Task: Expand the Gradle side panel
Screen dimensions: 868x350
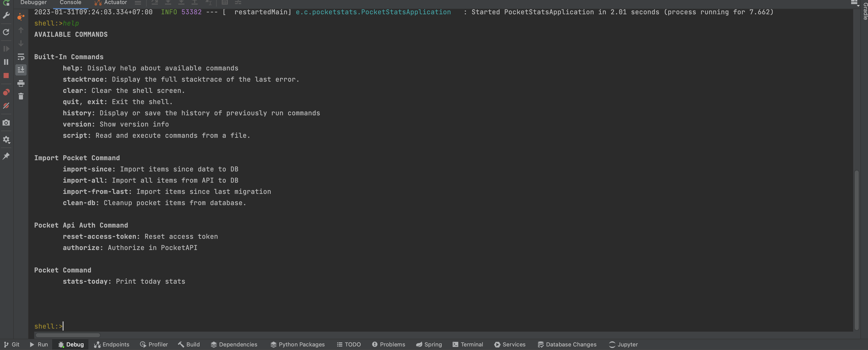Action: point(865,11)
